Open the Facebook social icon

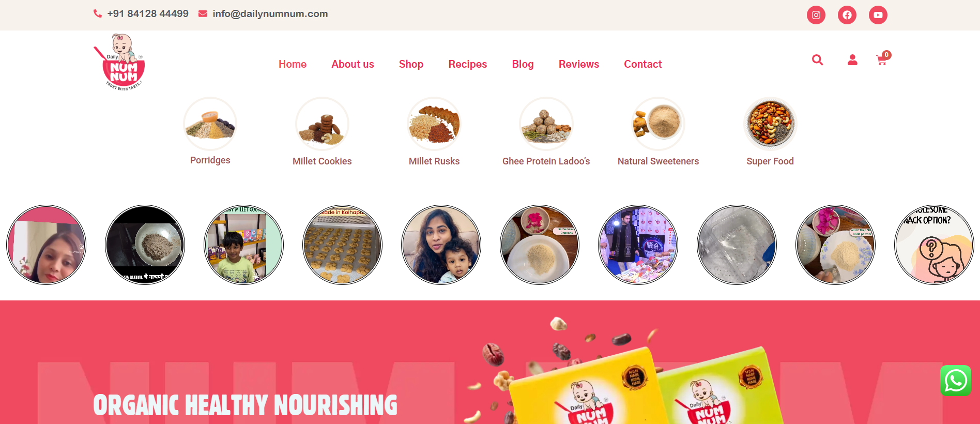click(847, 15)
